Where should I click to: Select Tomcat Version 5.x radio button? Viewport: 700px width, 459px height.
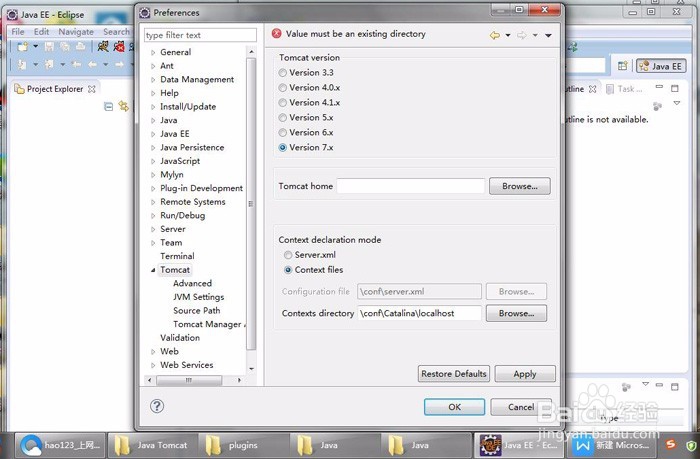tap(283, 118)
